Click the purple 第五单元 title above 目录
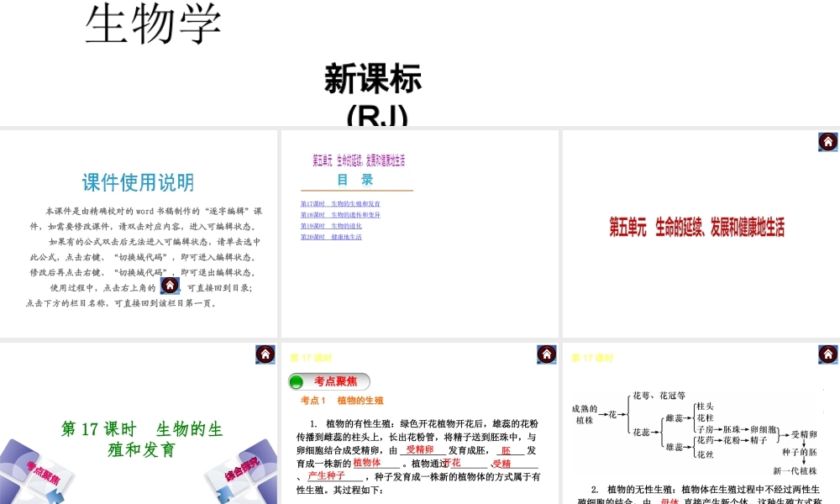The height and width of the screenshot is (504, 840). click(x=359, y=160)
